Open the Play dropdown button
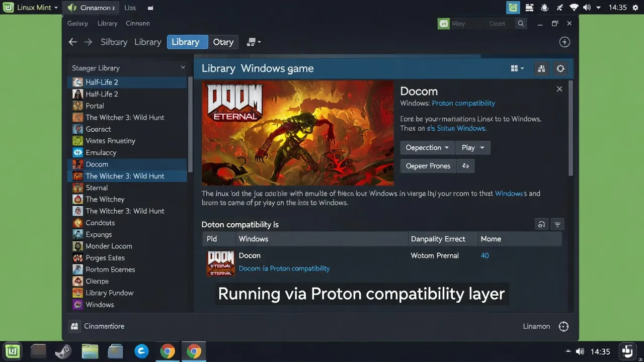 point(473,147)
